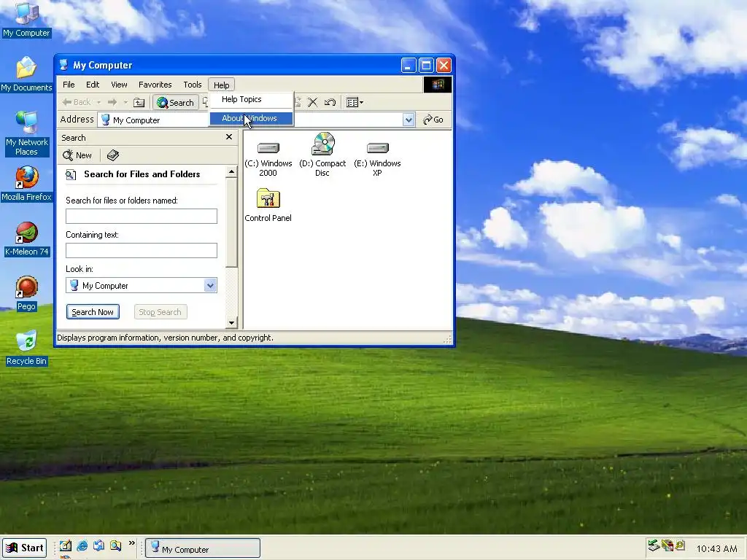Click the Search pane scroll-down arrow

[231, 323]
